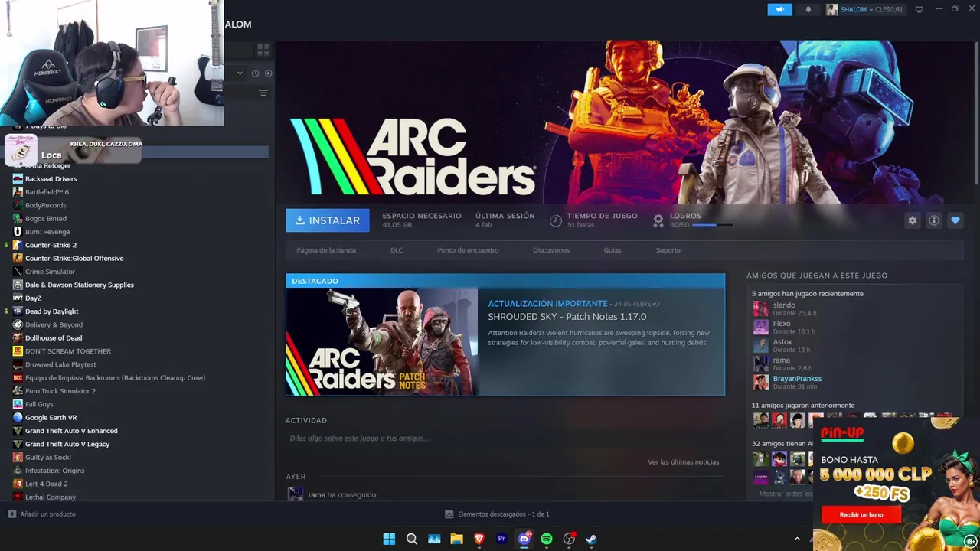Switch library to grid view icon
This screenshot has width=980, height=551.
(x=263, y=50)
